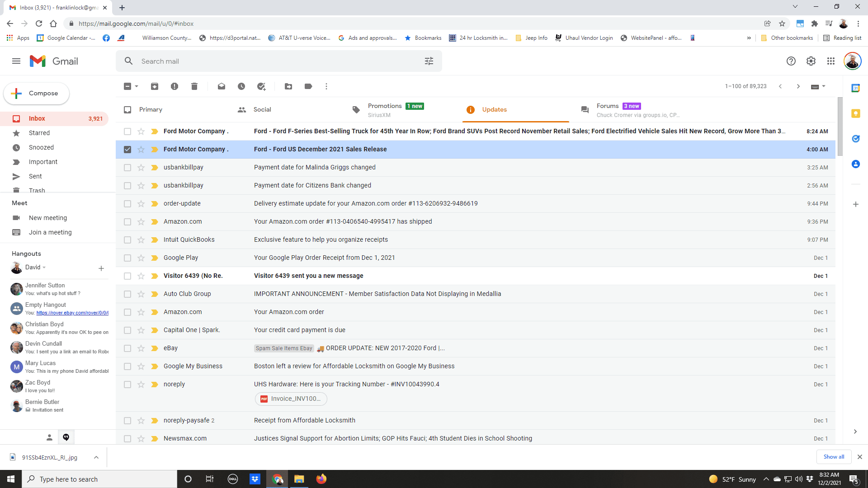Click Join a meeting
This screenshot has width=868, height=488.
tap(50, 232)
